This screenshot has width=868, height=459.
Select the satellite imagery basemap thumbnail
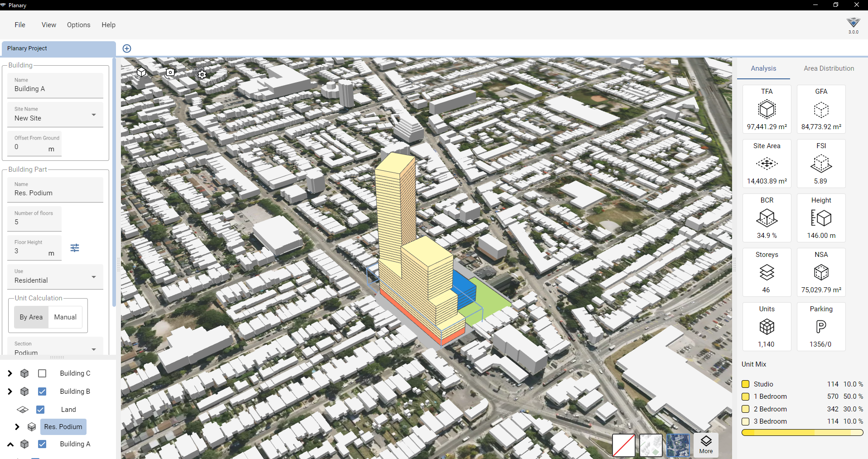678,445
